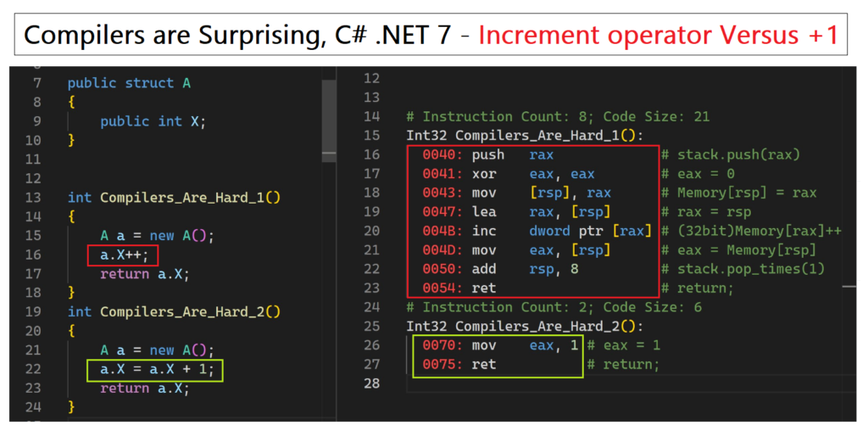Click the 'public int X;' field line

153,121
